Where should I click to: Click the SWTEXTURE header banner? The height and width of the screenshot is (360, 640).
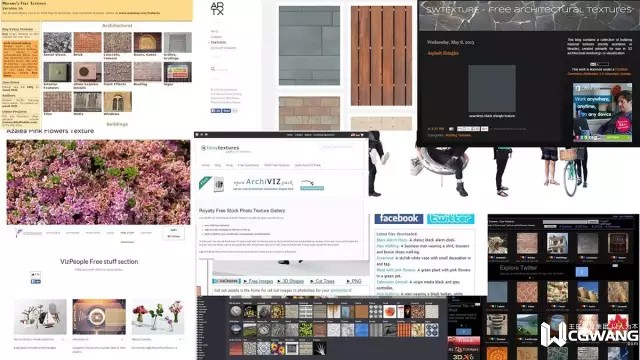pos(529,16)
